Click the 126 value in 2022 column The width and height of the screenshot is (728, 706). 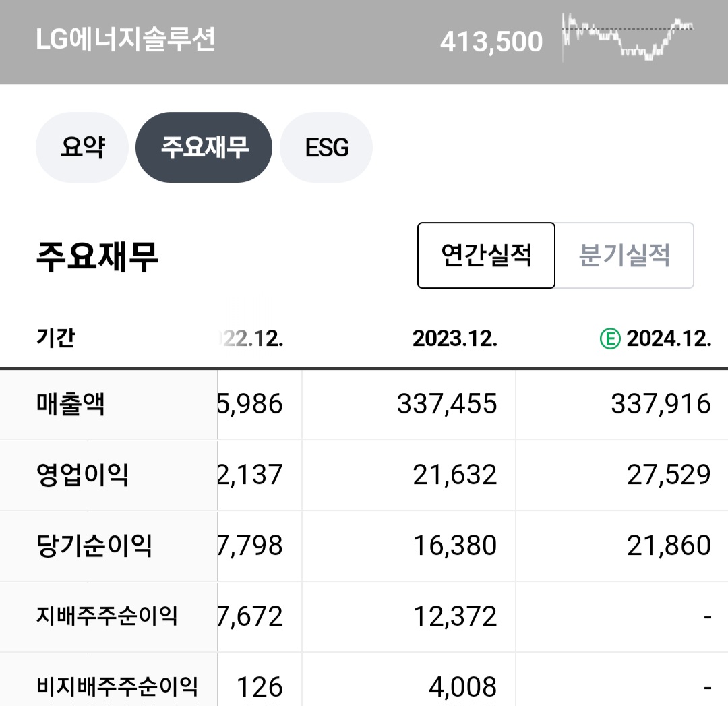pyautogui.click(x=260, y=687)
